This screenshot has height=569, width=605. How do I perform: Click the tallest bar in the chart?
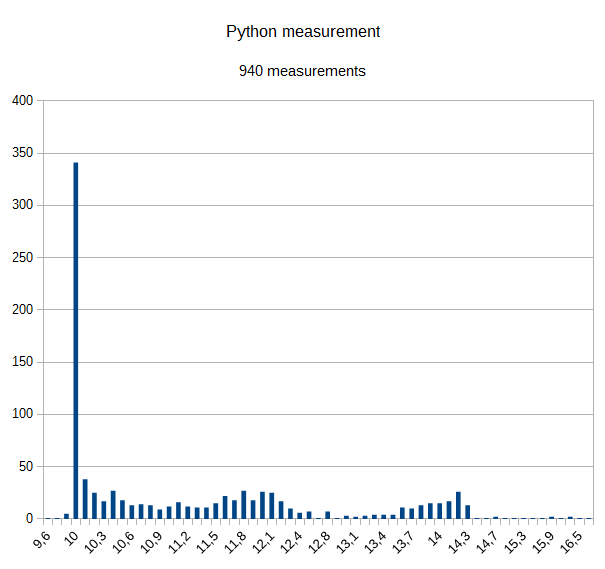coord(76,340)
